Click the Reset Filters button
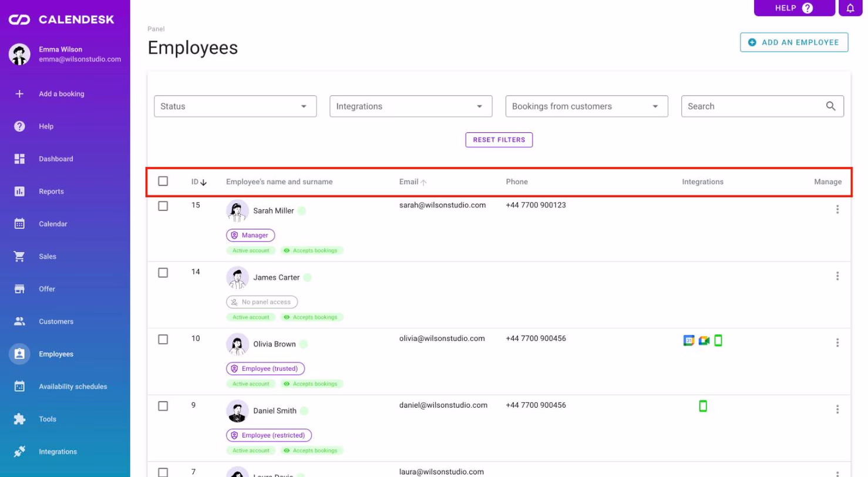Image resolution: width=868 pixels, height=477 pixels. pos(499,140)
